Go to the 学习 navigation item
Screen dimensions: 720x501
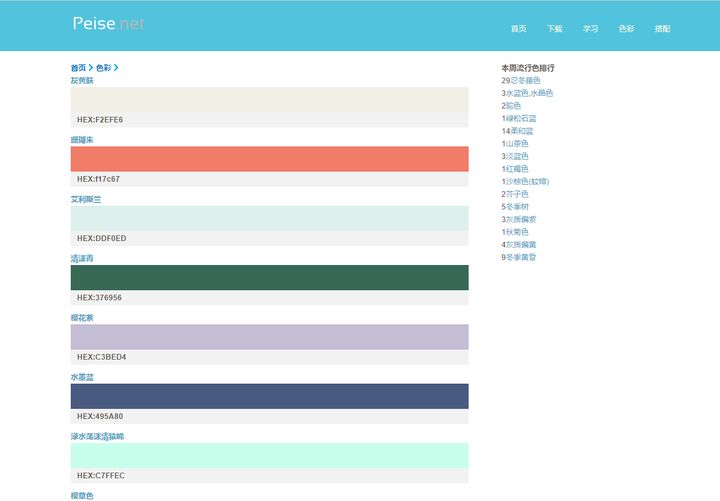click(590, 28)
